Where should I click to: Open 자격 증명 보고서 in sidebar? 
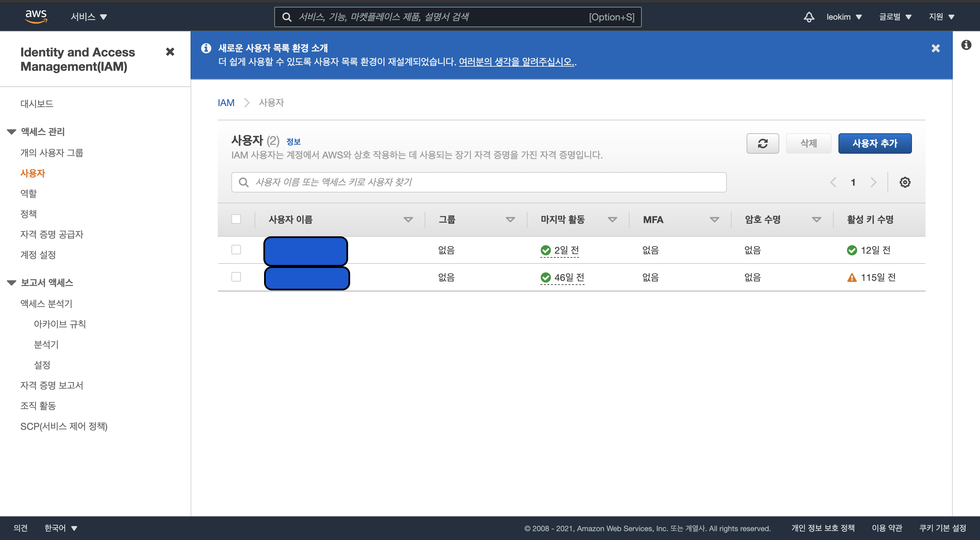click(x=52, y=385)
